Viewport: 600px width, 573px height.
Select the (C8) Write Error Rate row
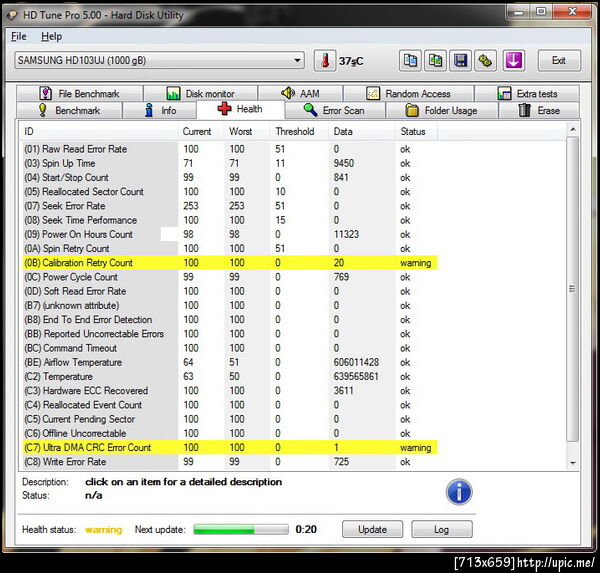coord(228,461)
